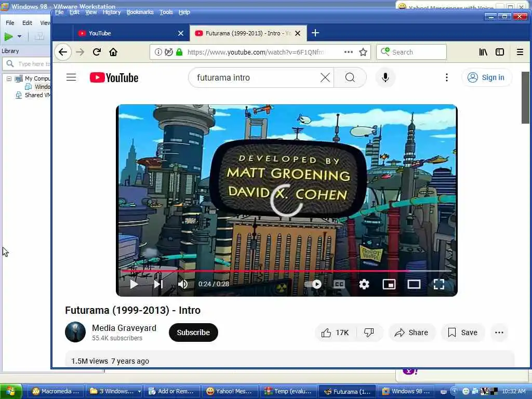Open YouTube guide hamburger menu
Screen dimensions: 532x399
(x=71, y=77)
